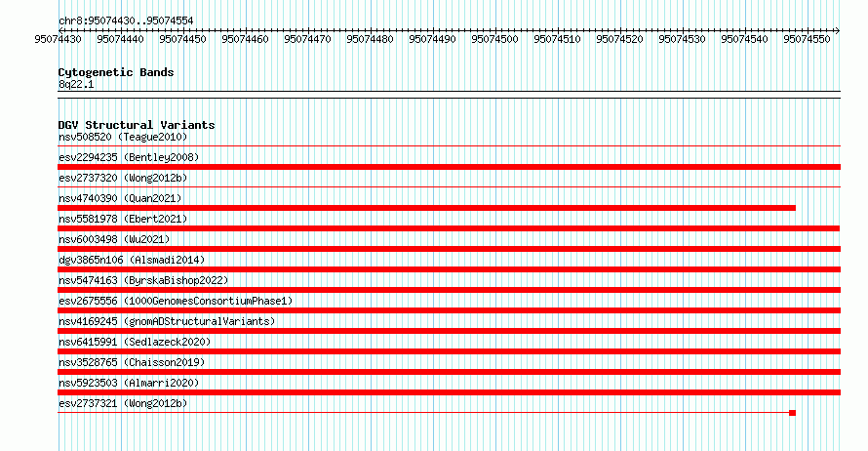Click ruler tick label 95074540
The image size is (868, 451).
[x=744, y=39]
